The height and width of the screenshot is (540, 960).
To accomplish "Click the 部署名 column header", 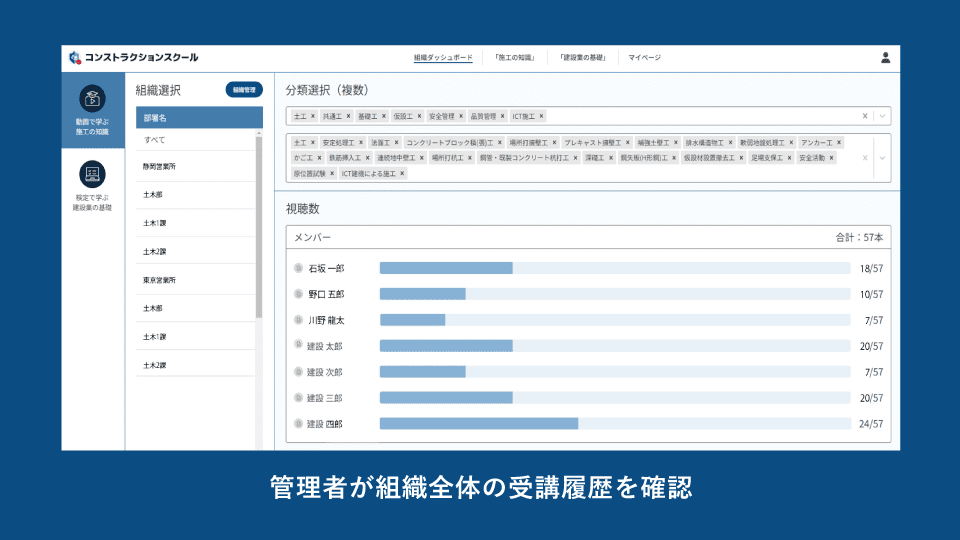I will pyautogui.click(x=199, y=118).
